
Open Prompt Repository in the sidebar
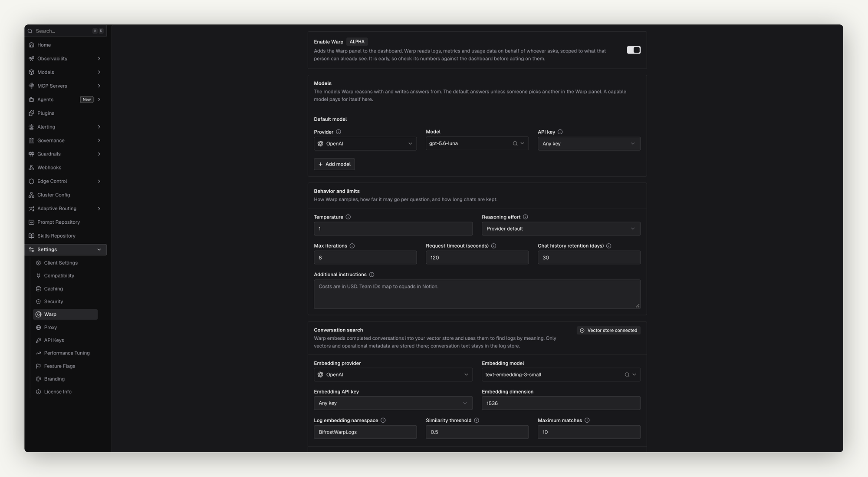(x=66, y=222)
